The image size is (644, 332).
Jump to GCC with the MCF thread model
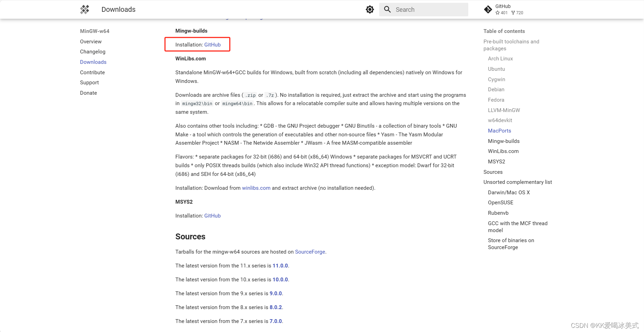coord(518,227)
